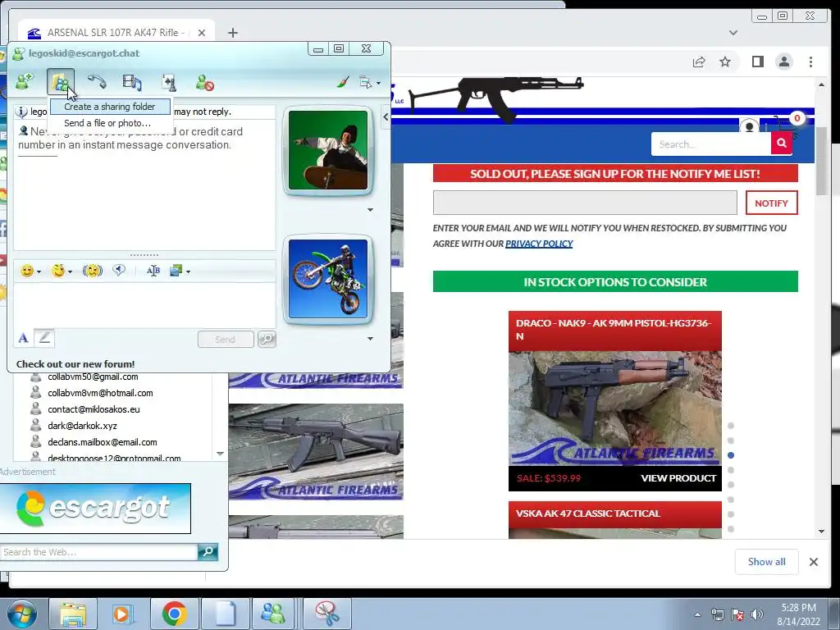Image resolution: width=840 pixels, height=630 pixels.
Task: Open the wink picker dropdown
Action: 62,271
